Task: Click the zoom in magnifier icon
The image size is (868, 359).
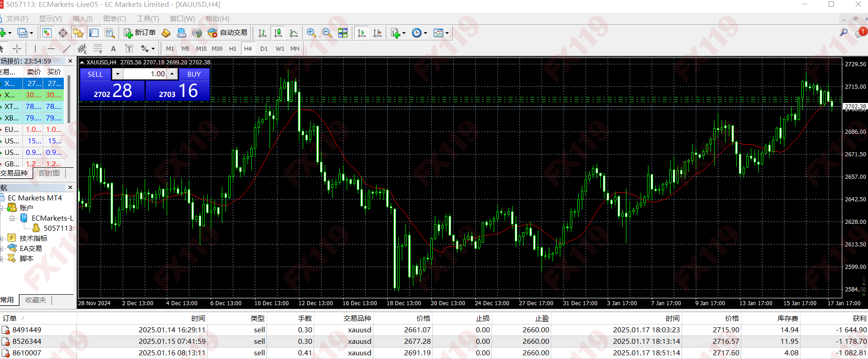Action: (x=311, y=33)
